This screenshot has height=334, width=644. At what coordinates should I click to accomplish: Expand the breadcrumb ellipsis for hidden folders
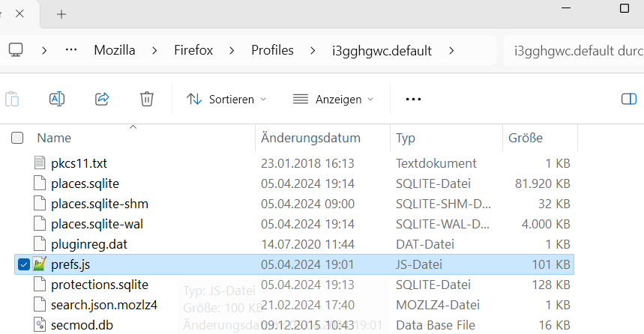[x=72, y=50]
